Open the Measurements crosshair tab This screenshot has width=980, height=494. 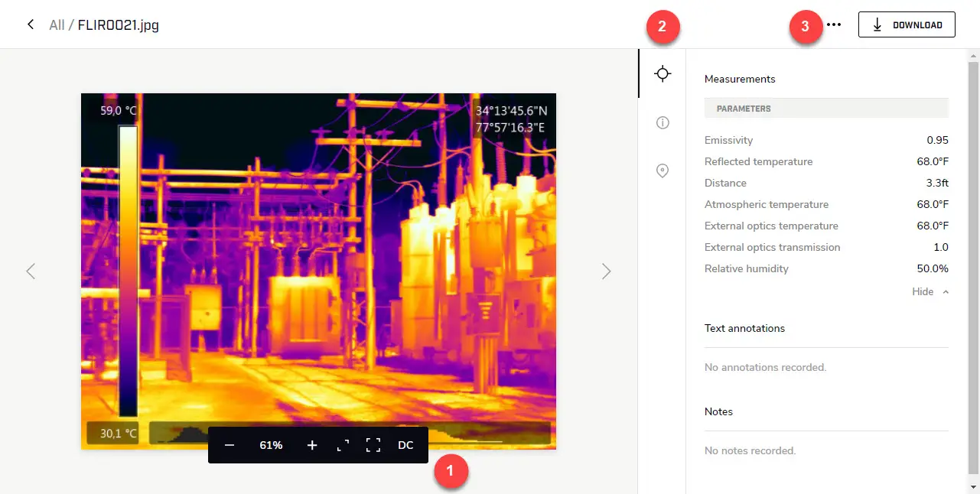663,73
